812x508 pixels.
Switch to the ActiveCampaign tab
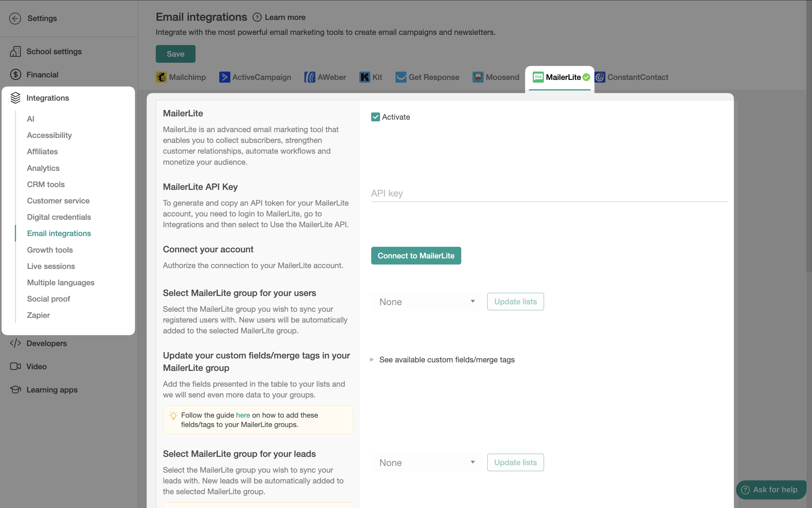click(255, 77)
